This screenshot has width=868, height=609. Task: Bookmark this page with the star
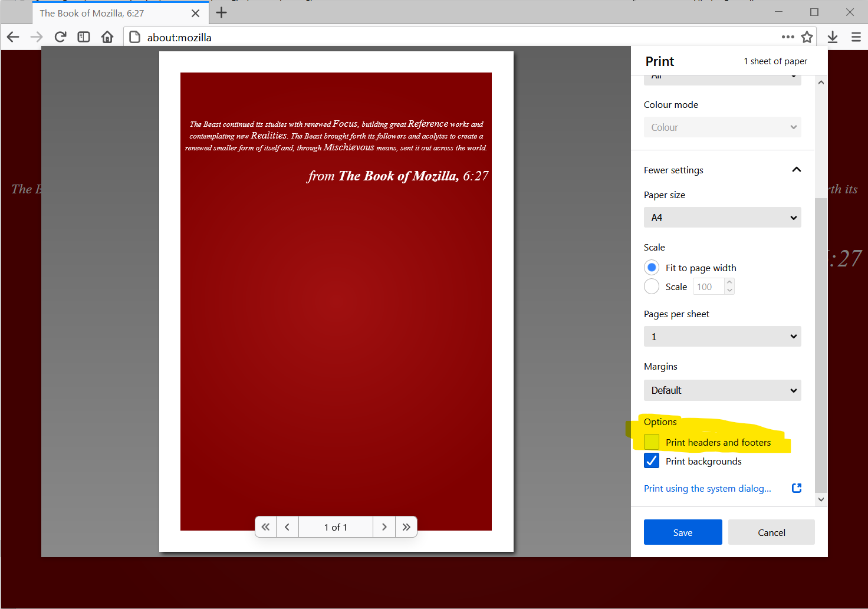(807, 37)
